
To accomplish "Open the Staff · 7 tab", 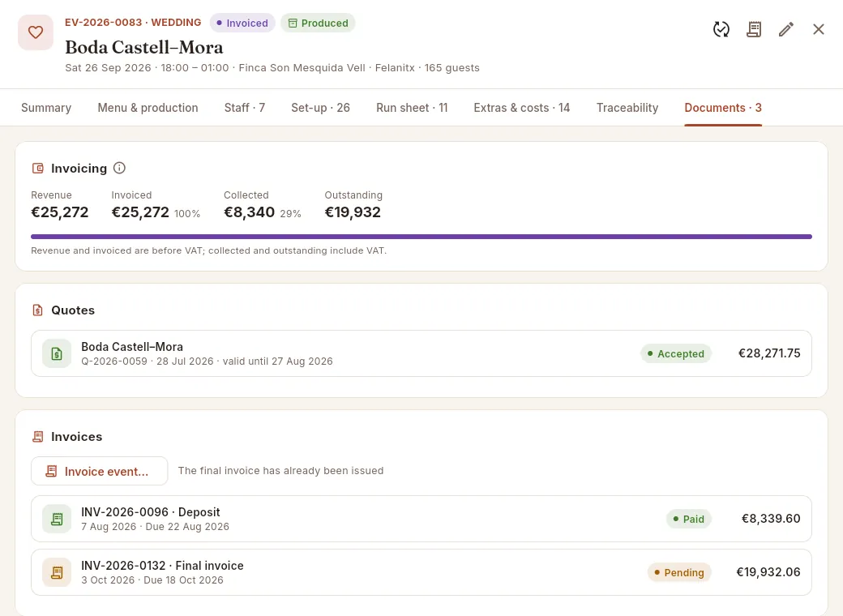I will point(245,108).
